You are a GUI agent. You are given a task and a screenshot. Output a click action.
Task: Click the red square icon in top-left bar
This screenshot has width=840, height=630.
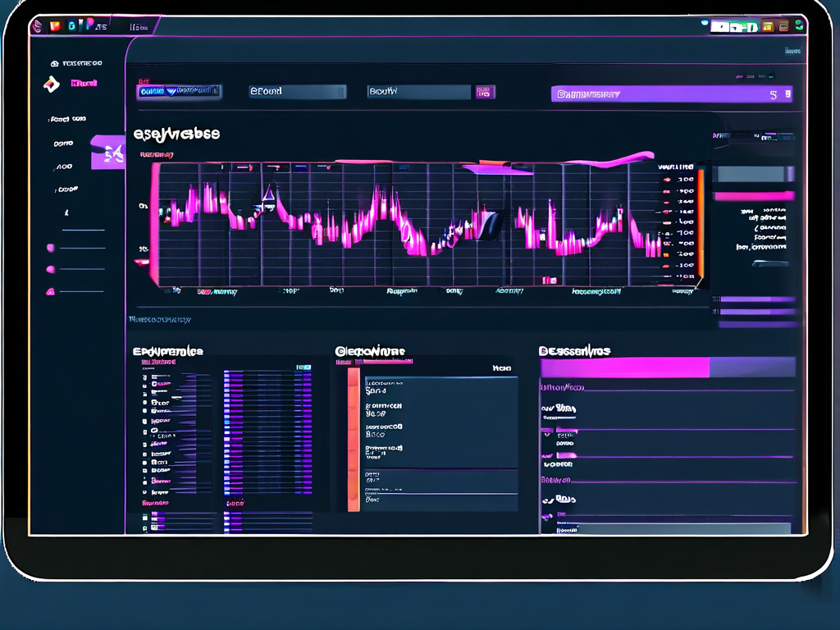pos(56,26)
